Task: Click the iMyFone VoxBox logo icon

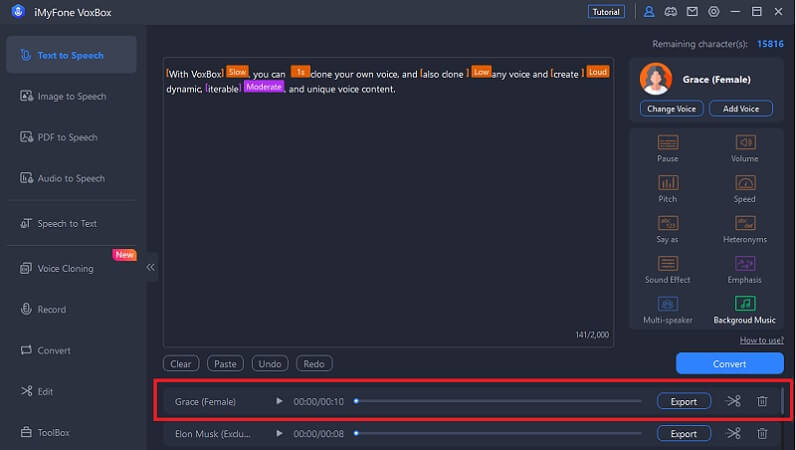Action: pos(18,11)
